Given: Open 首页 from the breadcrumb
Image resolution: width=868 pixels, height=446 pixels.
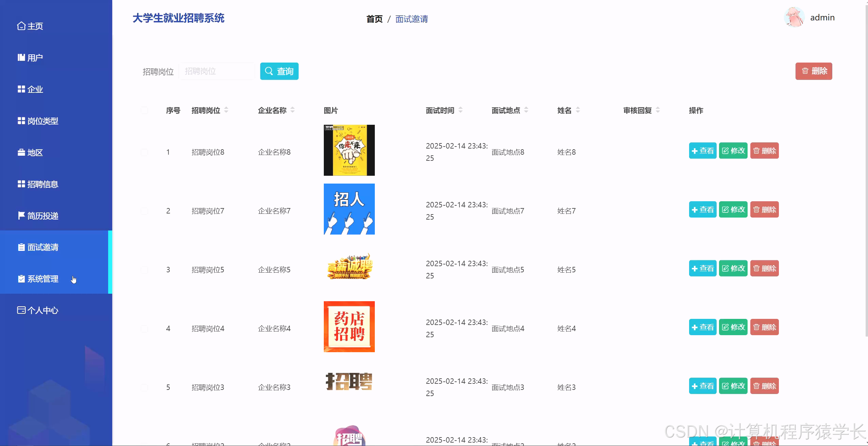Looking at the screenshot, I should (374, 19).
